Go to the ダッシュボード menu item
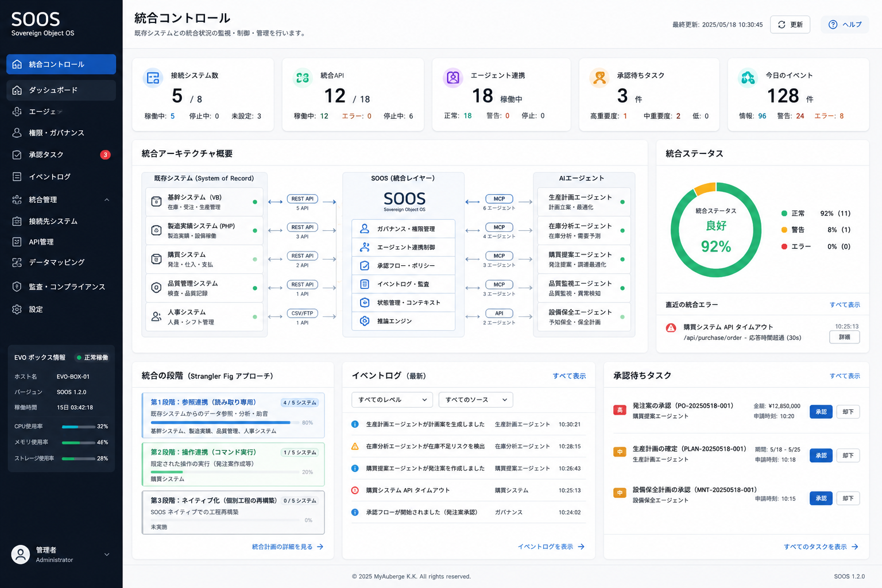Screen dimensions: 882x588 [61, 90]
